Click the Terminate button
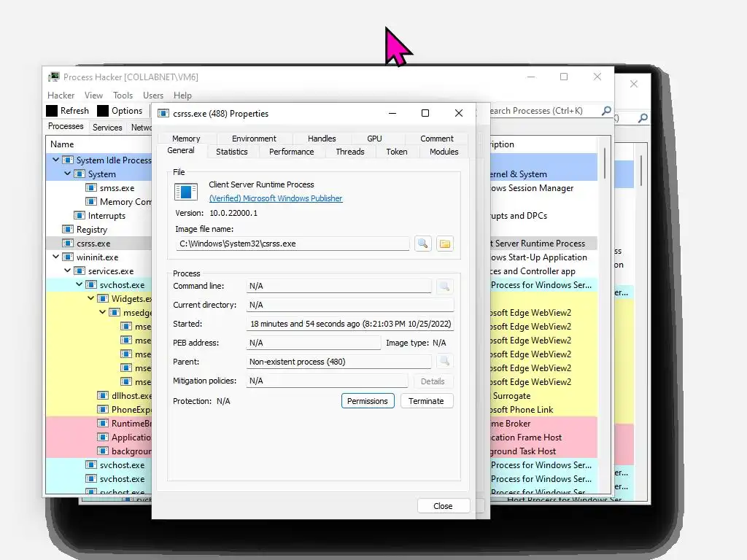 426,401
